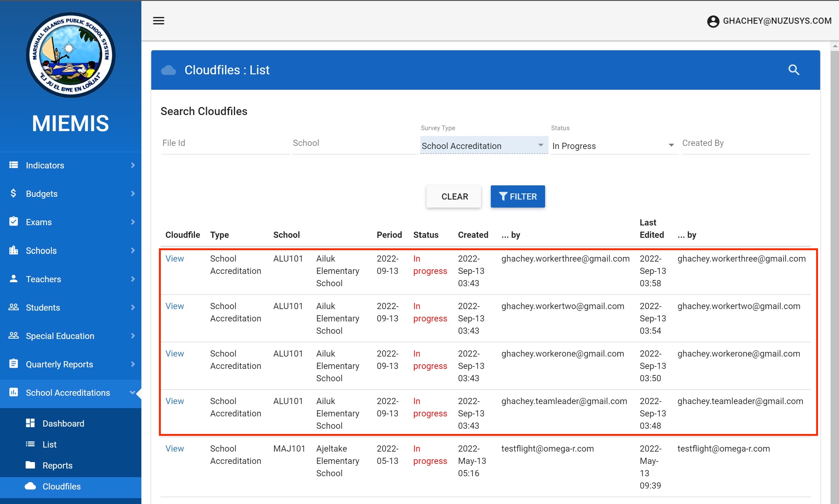The width and height of the screenshot is (839, 504).
Task: Click the search magnifier icon in header
Action: [793, 70]
